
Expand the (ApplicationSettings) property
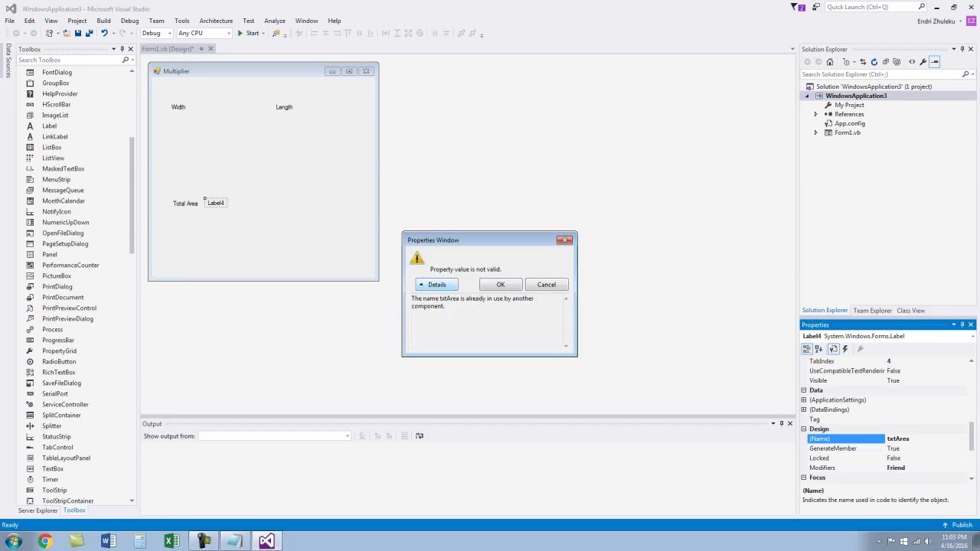804,399
